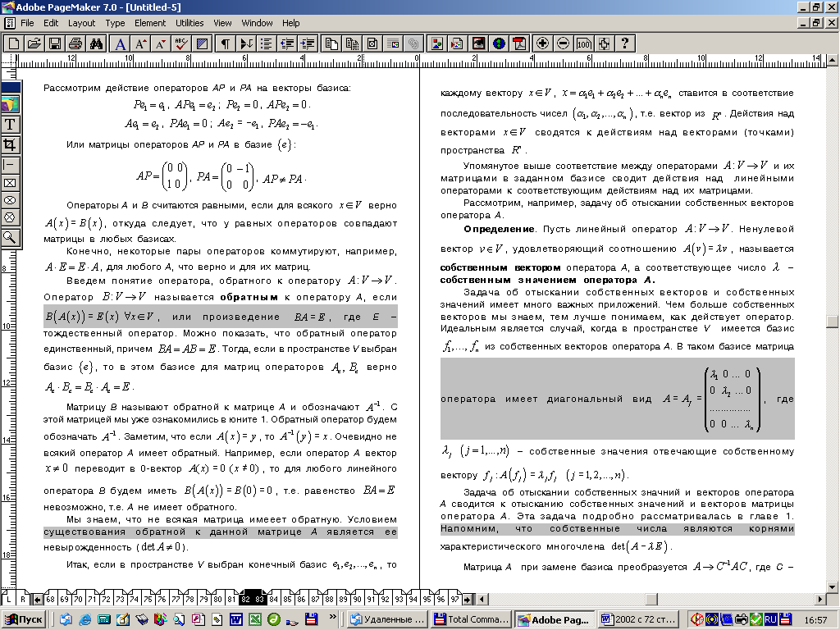The image size is (840, 630).
Task: Click Fit in Window toolbar icon
Action: point(604,43)
